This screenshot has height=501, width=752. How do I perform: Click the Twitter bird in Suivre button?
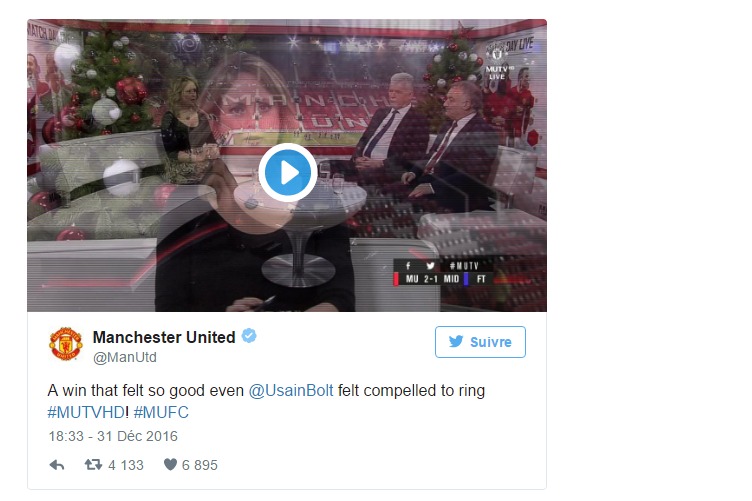456,341
